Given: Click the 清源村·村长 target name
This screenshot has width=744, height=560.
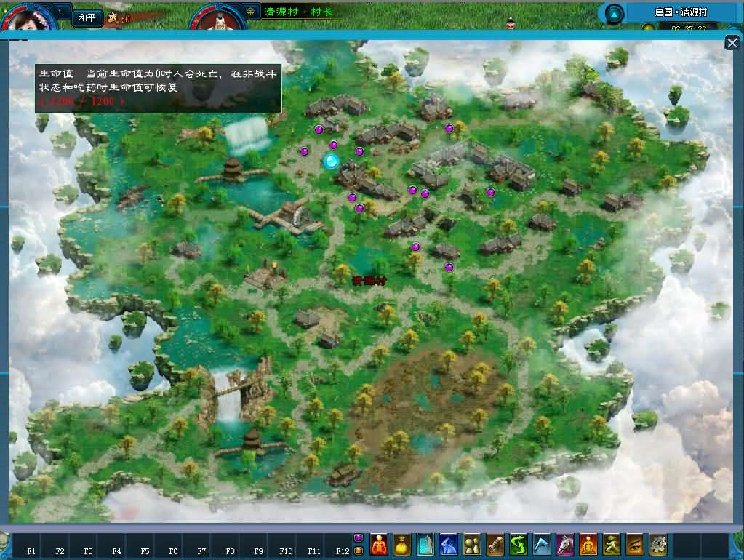Looking at the screenshot, I should pos(298,12).
